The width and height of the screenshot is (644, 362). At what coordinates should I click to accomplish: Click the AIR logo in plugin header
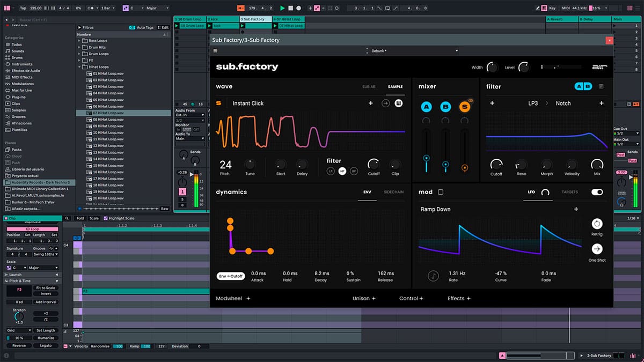[599, 67]
